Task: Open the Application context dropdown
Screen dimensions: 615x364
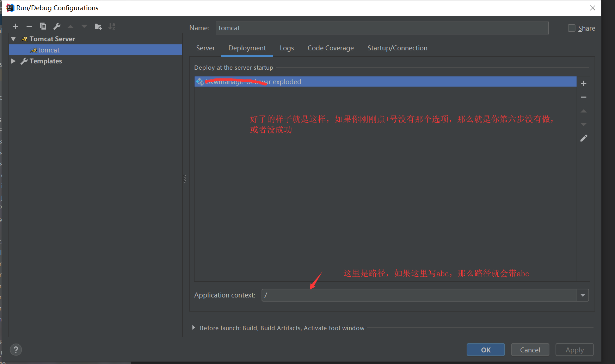Action: (x=583, y=295)
